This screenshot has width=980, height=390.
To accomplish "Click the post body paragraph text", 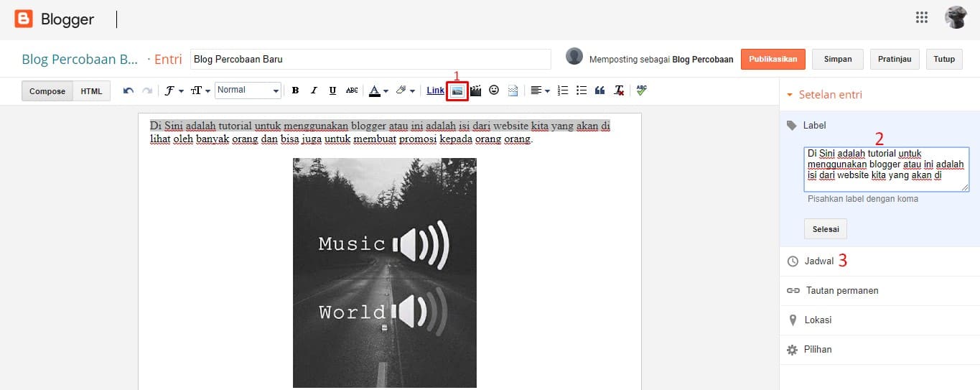I will [x=381, y=132].
